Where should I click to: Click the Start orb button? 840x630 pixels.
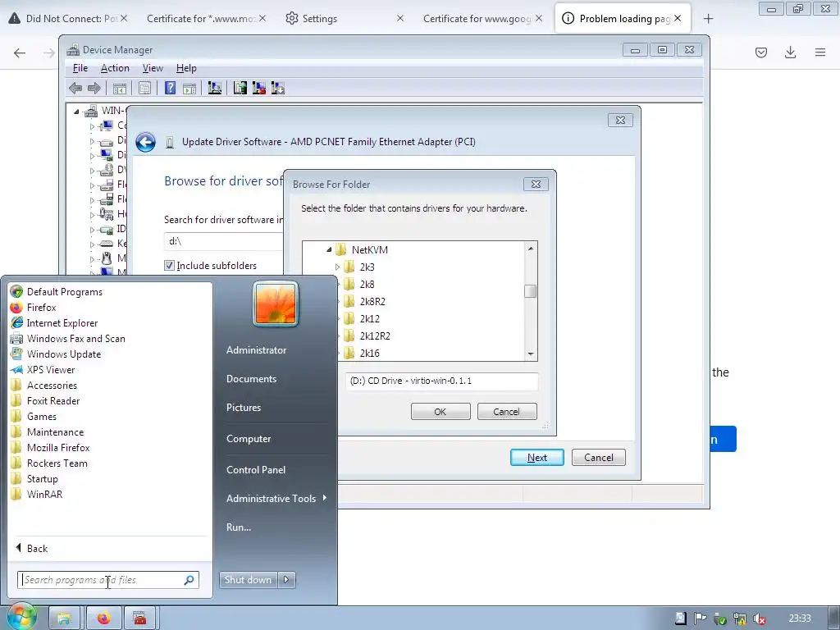pos(21,617)
